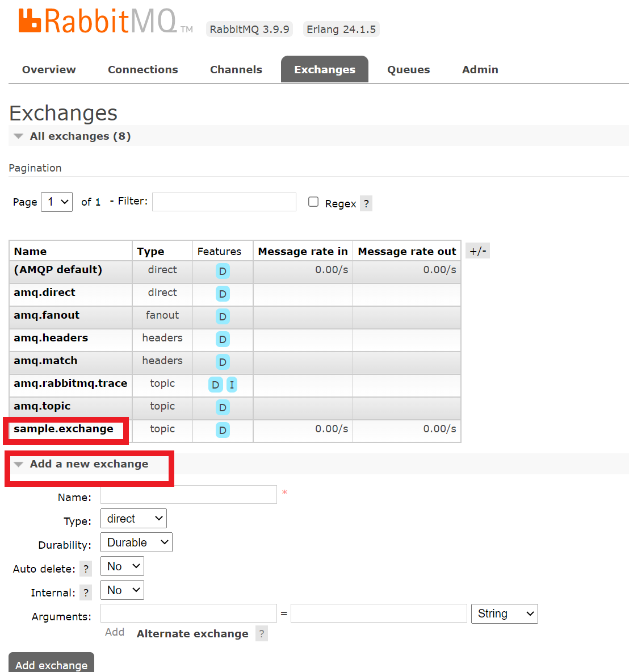The height and width of the screenshot is (672, 629).
Task: Go to the Connections tab
Action: point(143,69)
